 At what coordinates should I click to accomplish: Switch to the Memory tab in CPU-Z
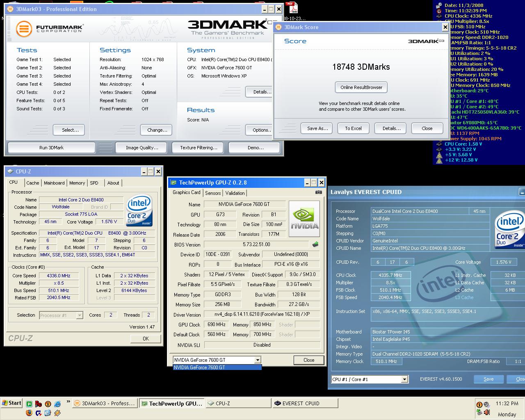pyautogui.click(x=77, y=183)
